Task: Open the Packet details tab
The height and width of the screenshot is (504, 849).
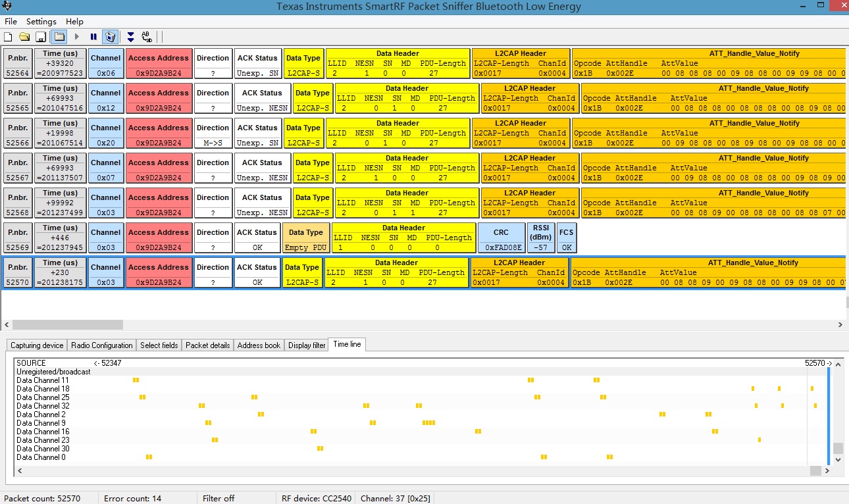Action: [208, 345]
